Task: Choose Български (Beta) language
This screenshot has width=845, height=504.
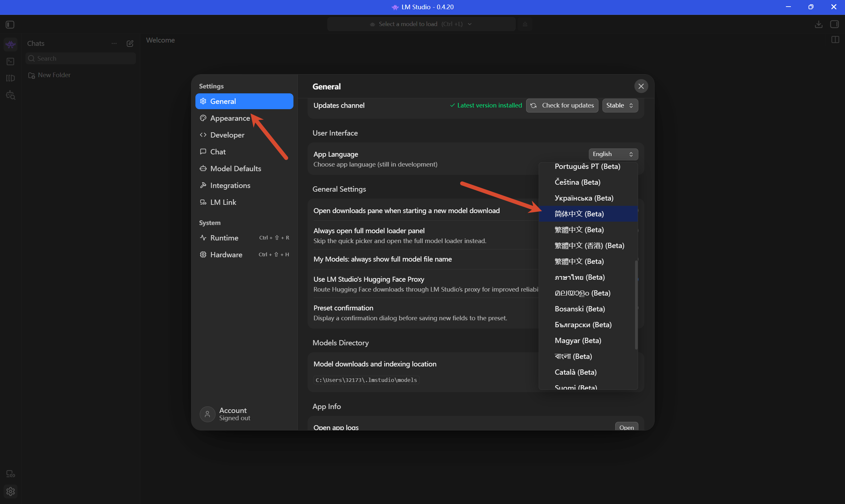Action: pyautogui.click(x=588, y=325)
